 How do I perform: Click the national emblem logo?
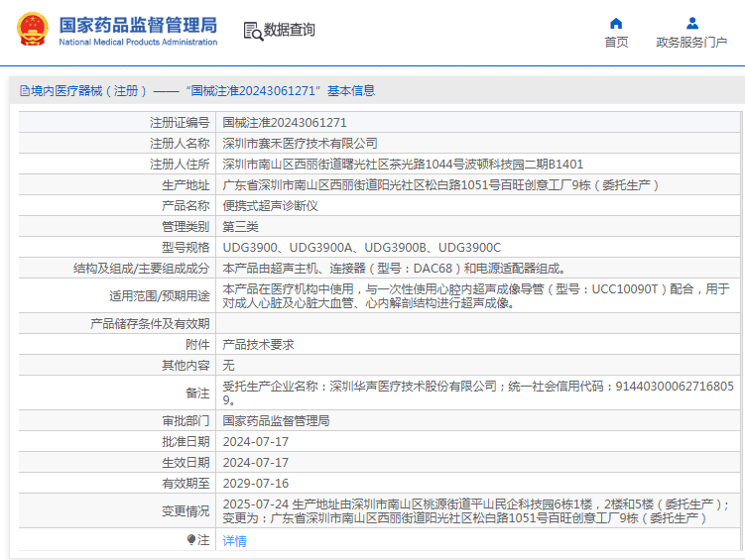[x=33, y=30]
